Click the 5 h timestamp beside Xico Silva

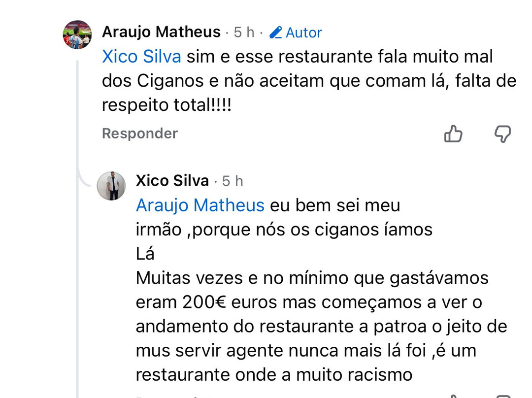[233, 181]
